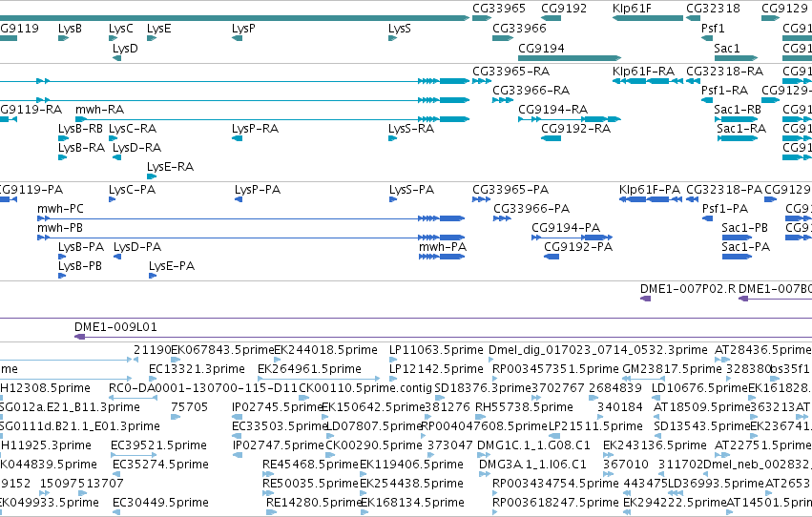
Task: Click the DMG1C.1_1.G08.C1 EST label
Action: coord(533,445)
